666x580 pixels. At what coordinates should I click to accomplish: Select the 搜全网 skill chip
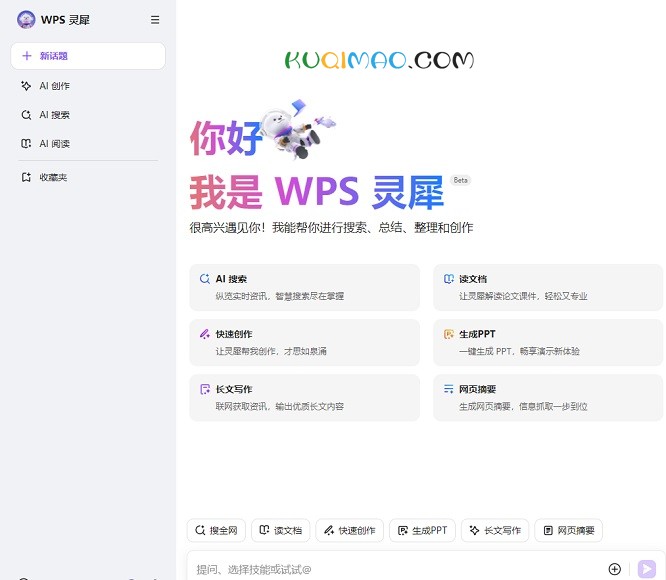coord(216,530)
